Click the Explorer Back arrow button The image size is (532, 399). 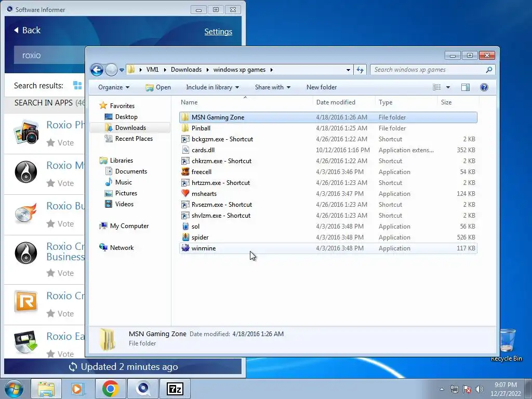[x=97, y=70]
